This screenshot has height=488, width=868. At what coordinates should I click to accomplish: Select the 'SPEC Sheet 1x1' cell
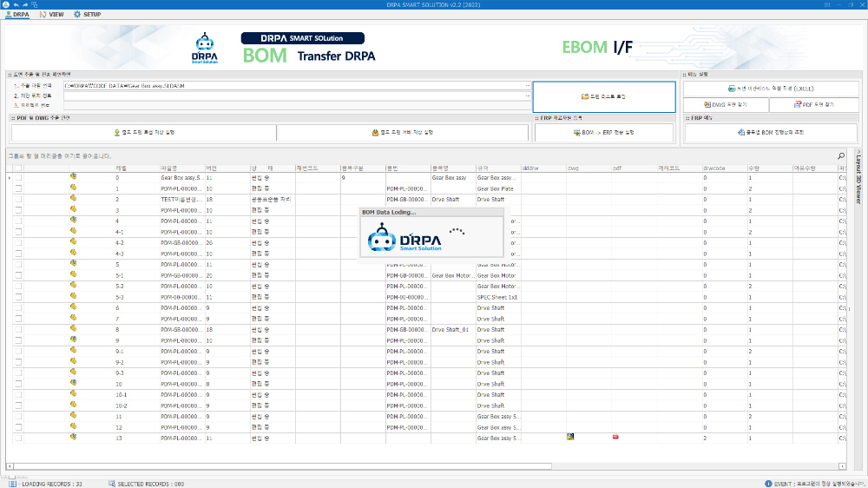[498, 298]
